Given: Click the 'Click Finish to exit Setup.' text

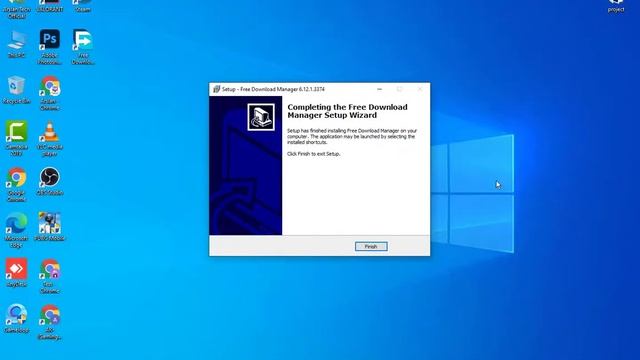Looking at the screenshot, I should pos(313,154).
